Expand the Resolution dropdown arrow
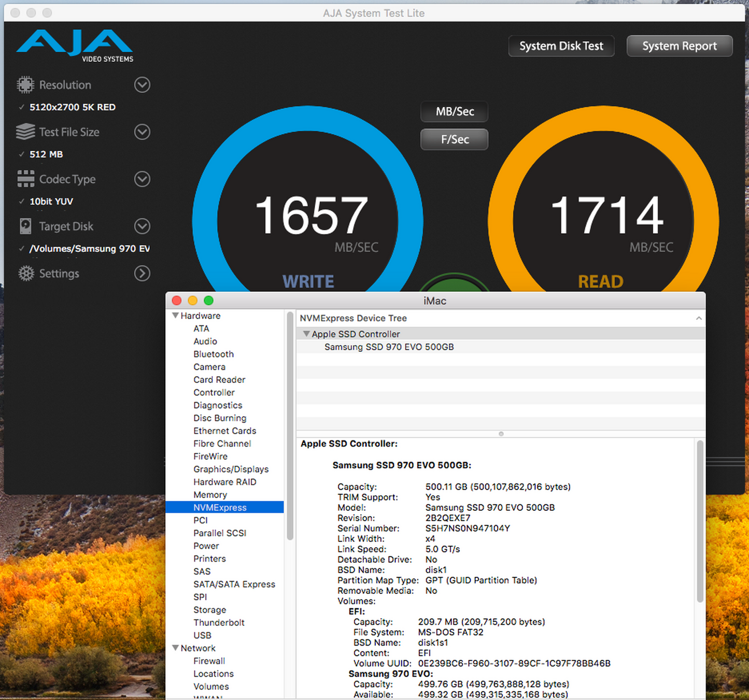This screenshot has width=749, height=700. pyautogui.click(x=142, y=85)
